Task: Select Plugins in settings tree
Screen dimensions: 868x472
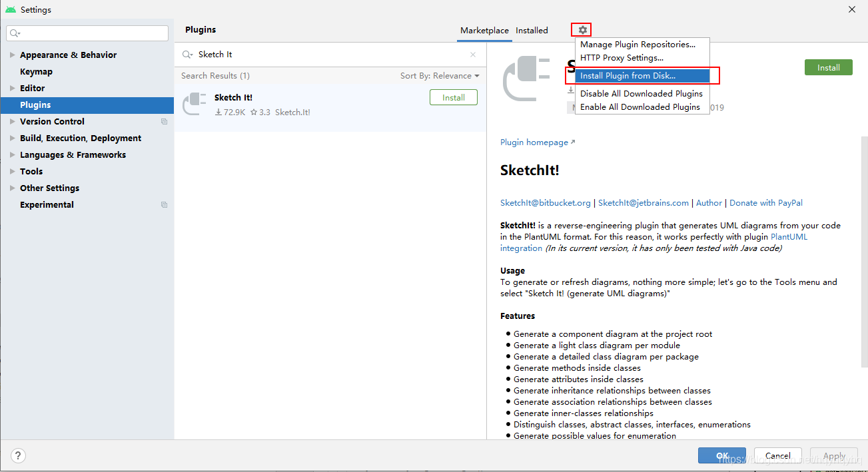Action: (x=87, y=105)
